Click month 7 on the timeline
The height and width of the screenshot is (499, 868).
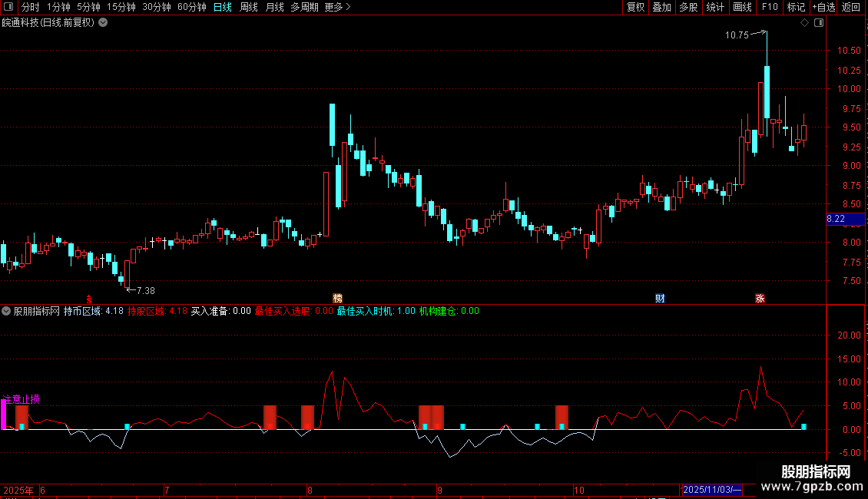click(x=167, y=490)
